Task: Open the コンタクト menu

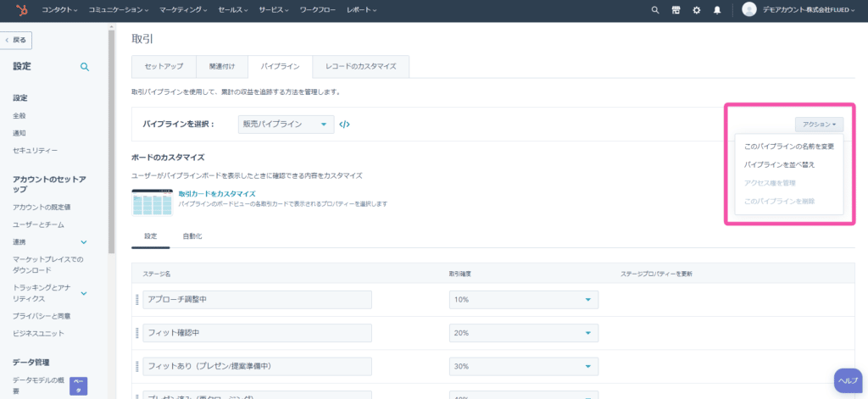Action: (x=59, y=10)
